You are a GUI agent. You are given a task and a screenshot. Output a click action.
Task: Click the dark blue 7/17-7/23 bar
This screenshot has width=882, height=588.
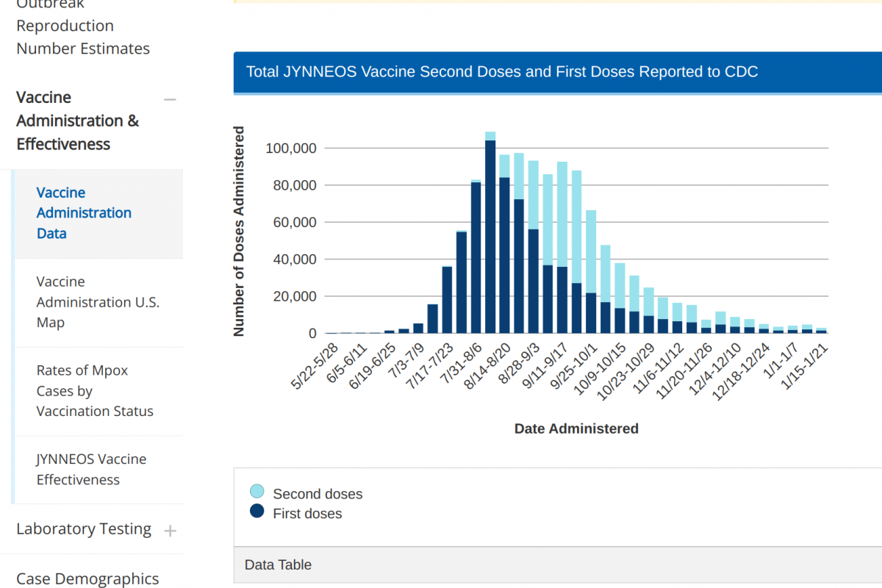coord(447,300)
